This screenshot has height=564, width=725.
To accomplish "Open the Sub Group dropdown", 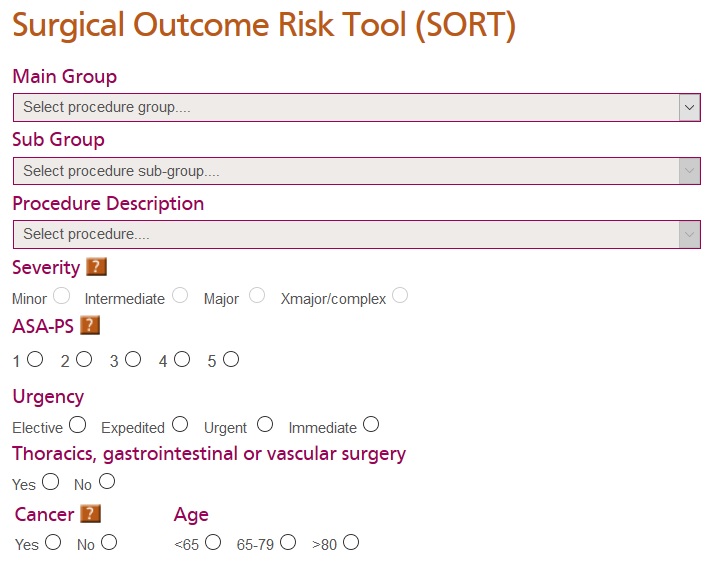I will [357, 171].
